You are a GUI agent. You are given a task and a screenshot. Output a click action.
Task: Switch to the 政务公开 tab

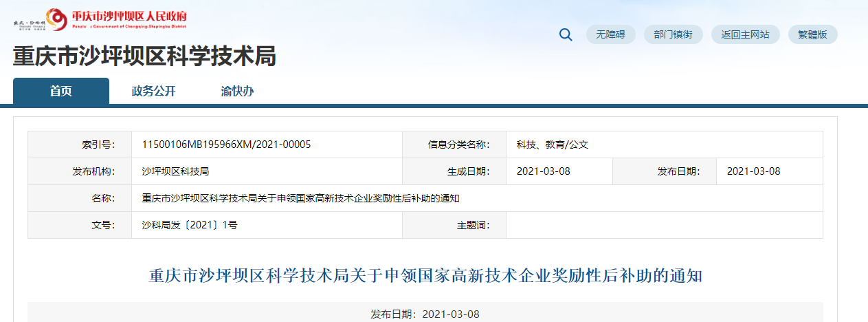[x=153, y=91]
